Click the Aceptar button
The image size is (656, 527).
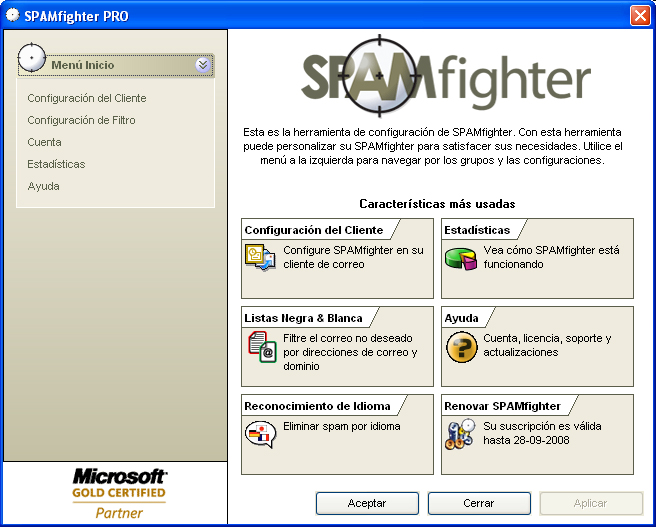(x=367, y=503)
